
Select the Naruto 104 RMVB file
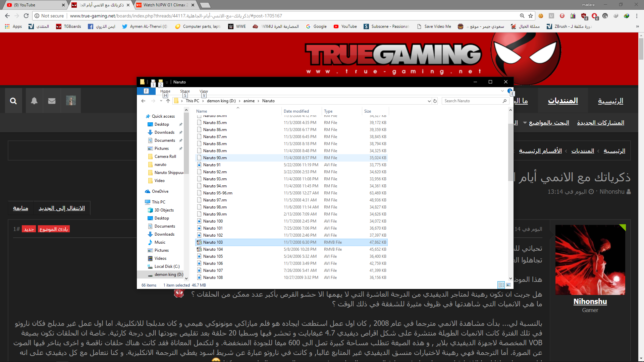pyautogui.click(x=291, y=249)
